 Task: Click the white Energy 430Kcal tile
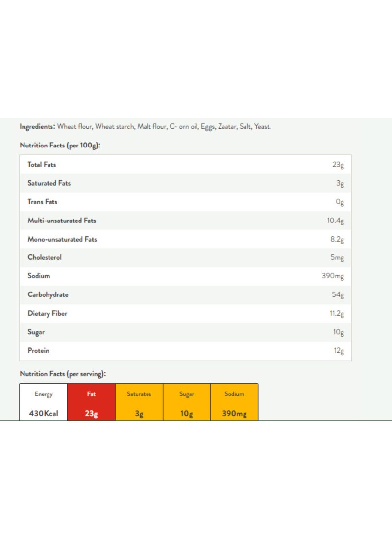pyautogui.click(x=44, y=402)
